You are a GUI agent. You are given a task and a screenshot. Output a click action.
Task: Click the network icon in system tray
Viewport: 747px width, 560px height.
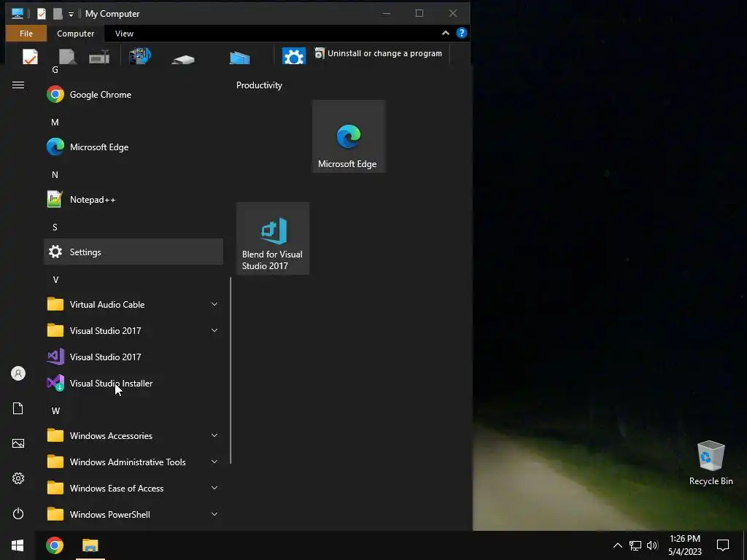635,545
